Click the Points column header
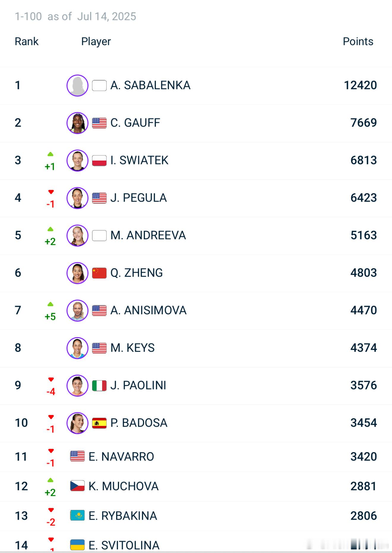Image resolution: width=392 pixels, height=553 pixels. click(358, 42)
